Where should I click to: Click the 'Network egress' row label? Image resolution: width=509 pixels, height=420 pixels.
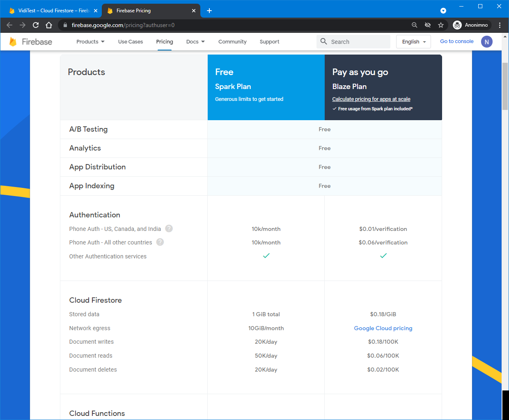90,328
